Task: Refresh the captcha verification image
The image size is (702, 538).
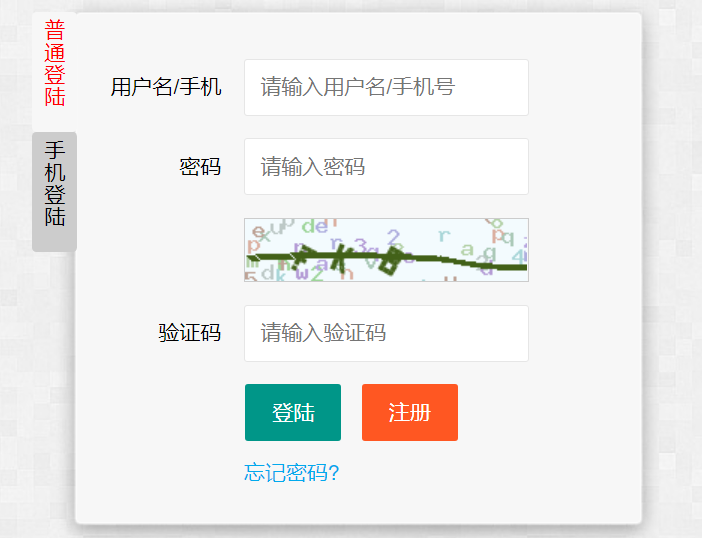Action: pos(386,250)
